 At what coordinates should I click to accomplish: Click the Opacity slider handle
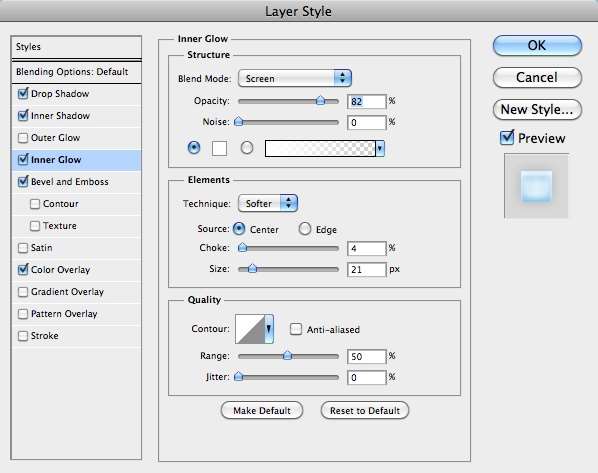coord(320,100)
